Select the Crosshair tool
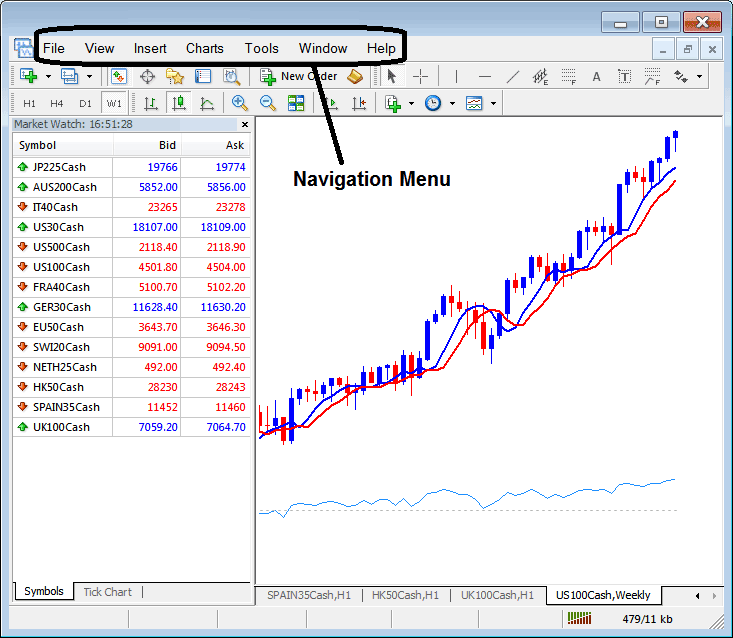Screen dimensions: 733x638 420,76
